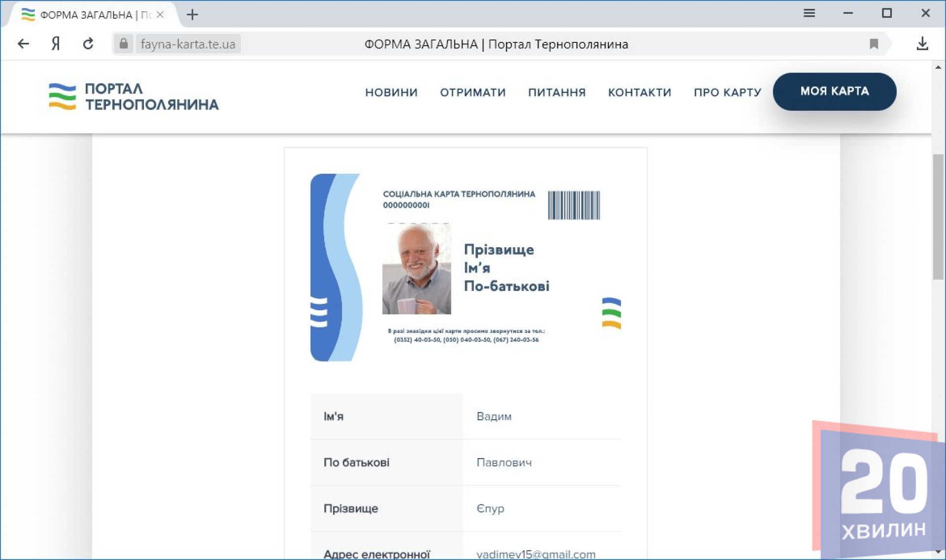Open the ОТРИМАТИ menu item
This screenshot has height=560, width=946.
pos(473,92)
